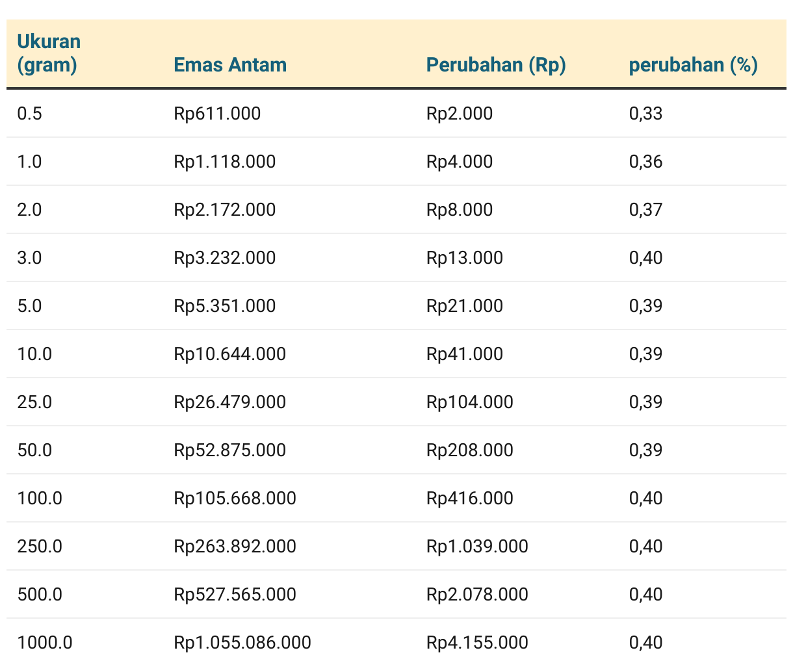Select the Rp611.000 price cell
Screen dimensions: 793x672
pos(217,114)
